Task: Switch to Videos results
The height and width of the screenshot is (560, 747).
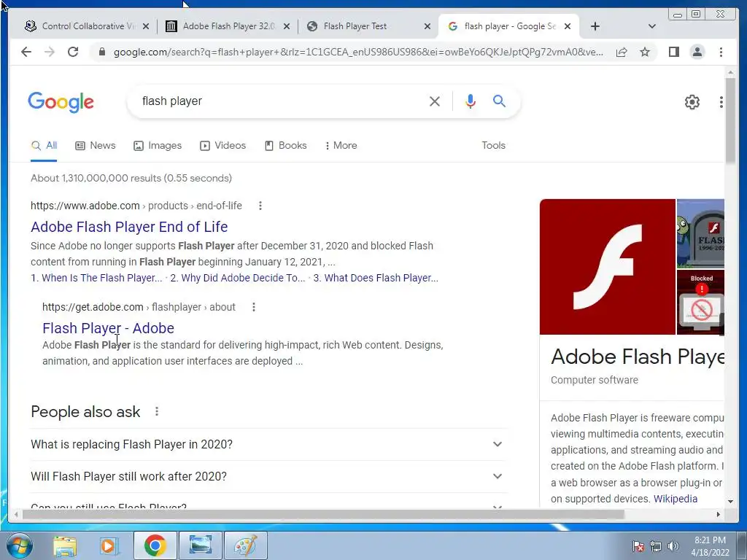Action: tap(223, 146)
